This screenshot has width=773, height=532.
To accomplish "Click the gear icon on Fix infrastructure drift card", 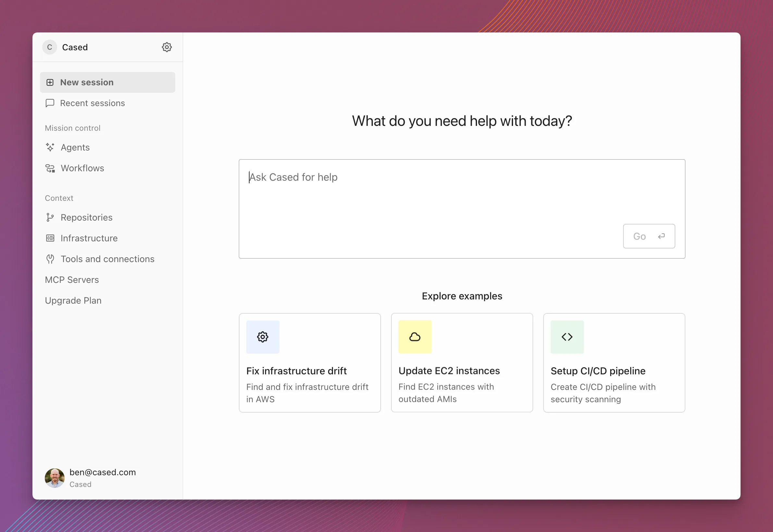I will (x=263, y=337).
